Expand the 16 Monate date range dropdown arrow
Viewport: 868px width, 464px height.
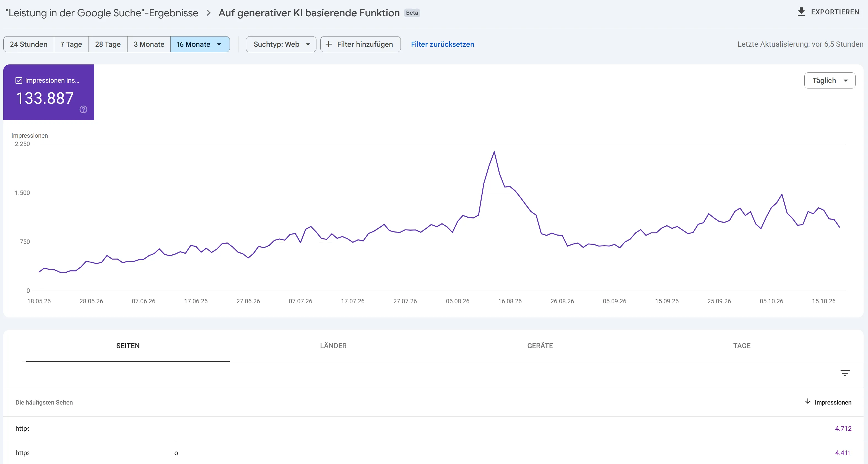[219, 44]
